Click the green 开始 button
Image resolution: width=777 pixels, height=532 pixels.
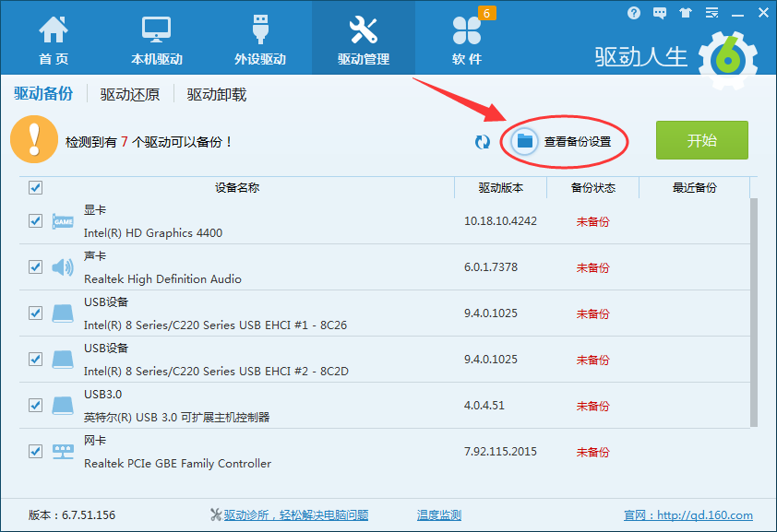(701, 140)
